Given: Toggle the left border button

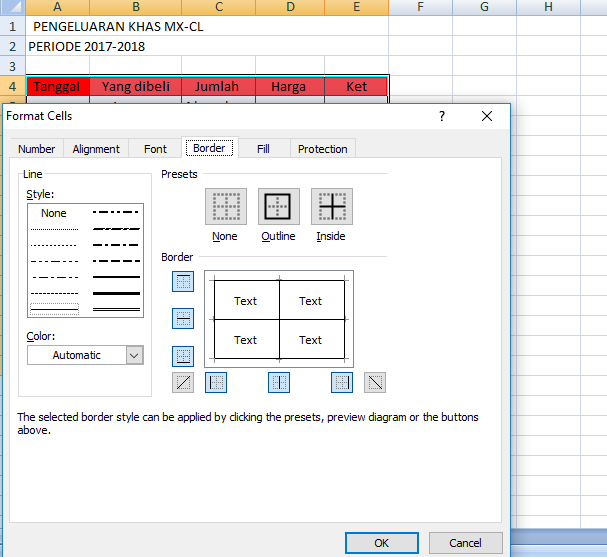Looking at the screenshot, I should point(216,382).
